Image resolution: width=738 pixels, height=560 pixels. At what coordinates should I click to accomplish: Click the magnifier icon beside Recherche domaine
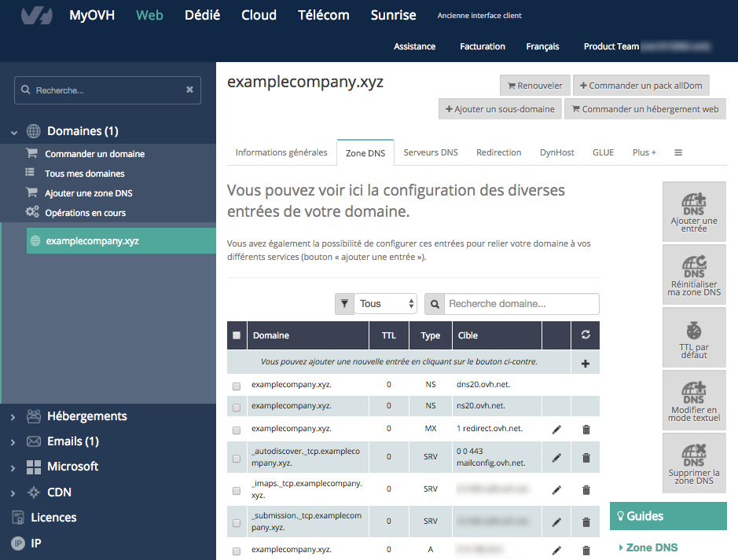[435, 304]
